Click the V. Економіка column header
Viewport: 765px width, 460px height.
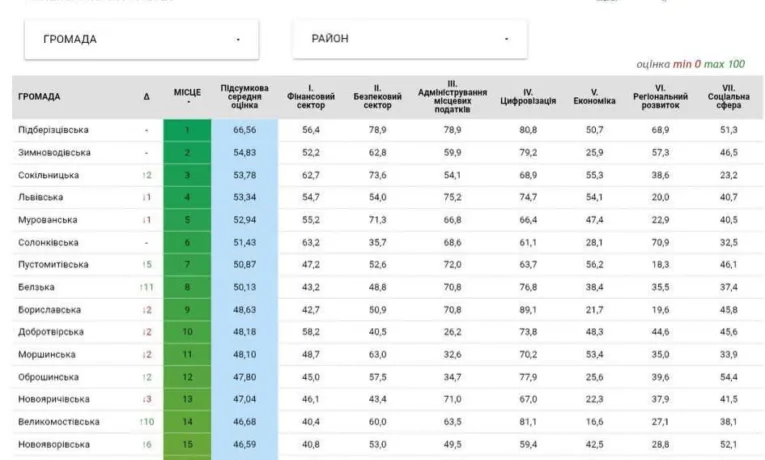click(x=594, y=97)
